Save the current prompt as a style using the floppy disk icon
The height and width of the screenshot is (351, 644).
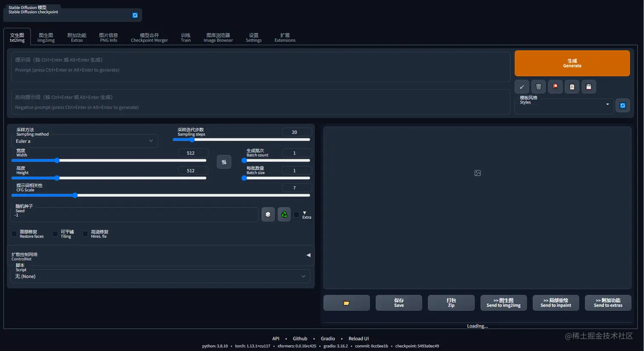point(589,87)
